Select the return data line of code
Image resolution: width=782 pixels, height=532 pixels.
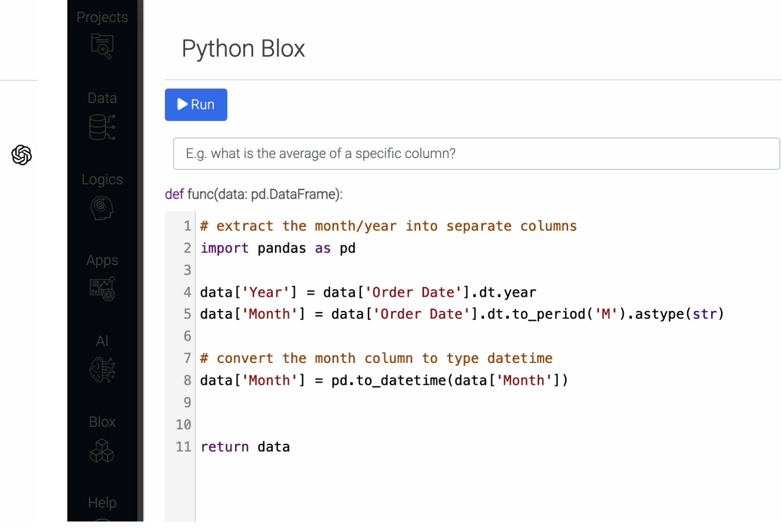[x=244, y=446]
